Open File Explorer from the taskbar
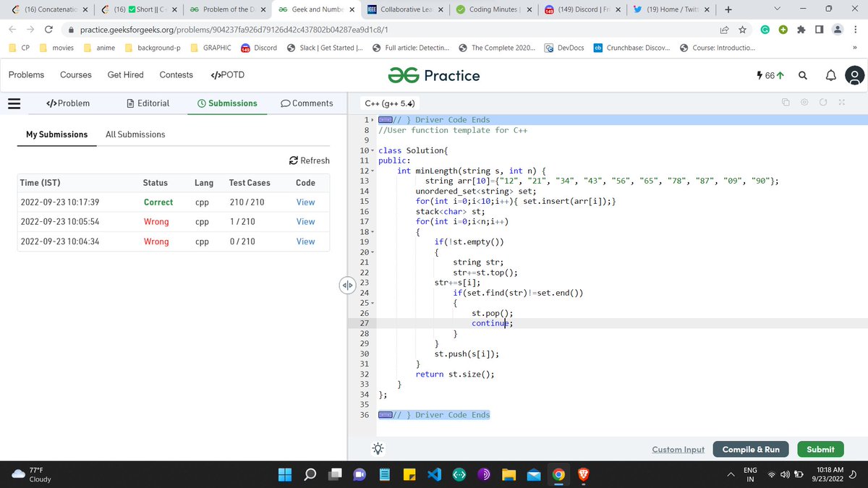The image size is (868, 488). pos(509,475)
